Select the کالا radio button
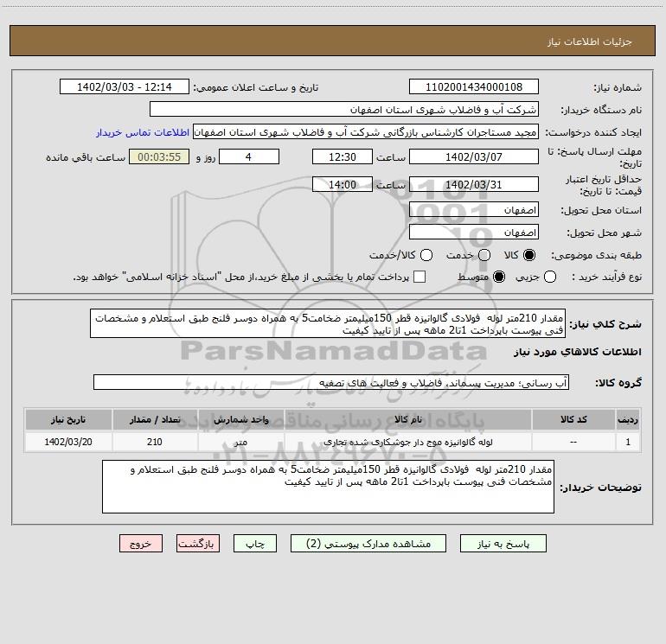Screen dimensions: 666x644 pyautogui.click(x=529, y=255)
